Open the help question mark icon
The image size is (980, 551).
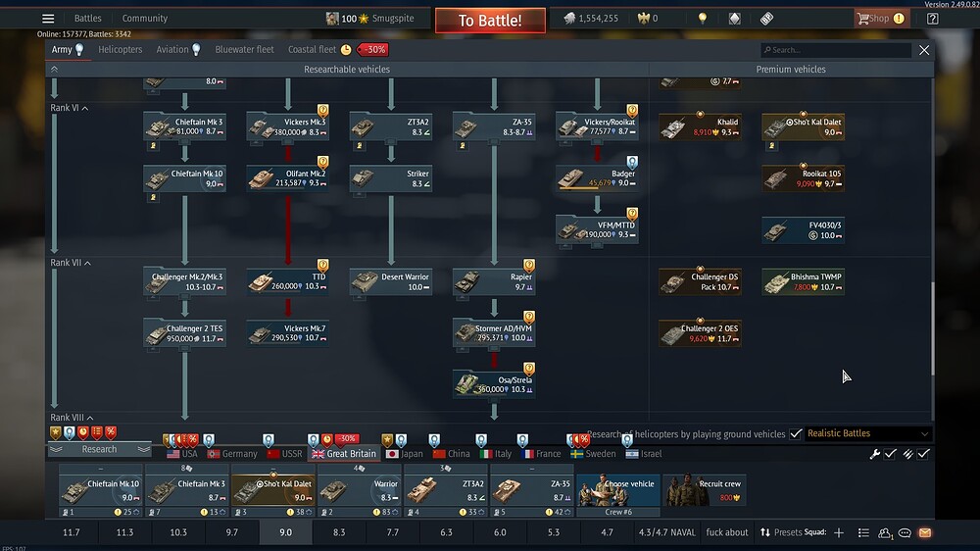[932, 19]
